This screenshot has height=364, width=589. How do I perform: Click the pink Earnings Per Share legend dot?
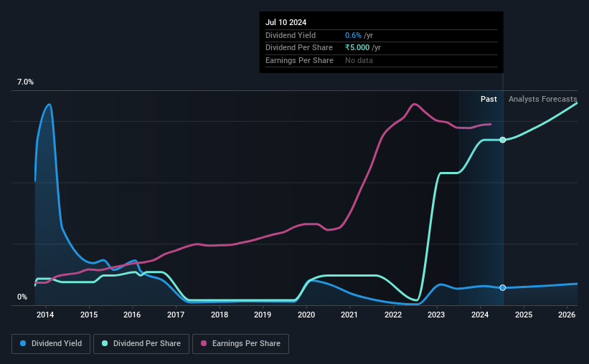click(204, 343)
